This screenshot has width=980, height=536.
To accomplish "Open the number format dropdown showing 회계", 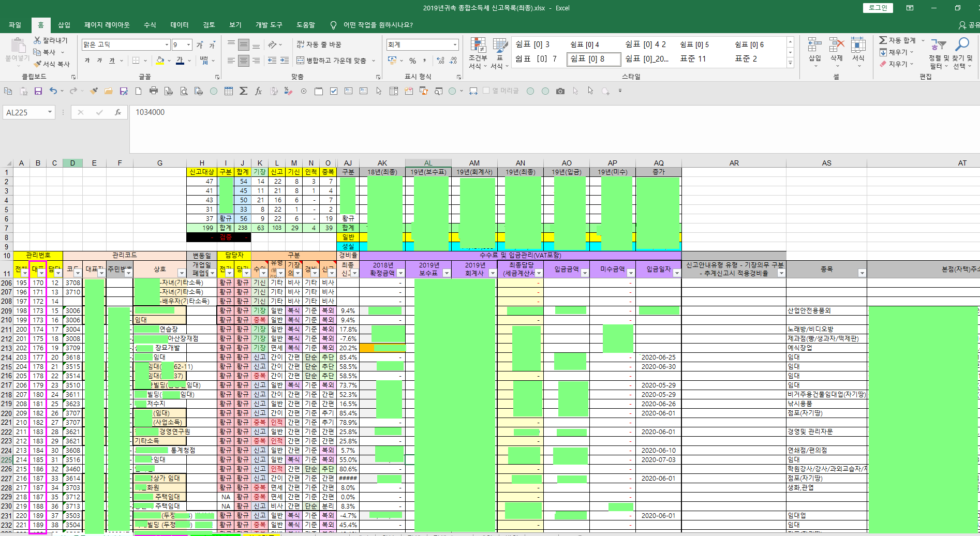I will (455, 44).
